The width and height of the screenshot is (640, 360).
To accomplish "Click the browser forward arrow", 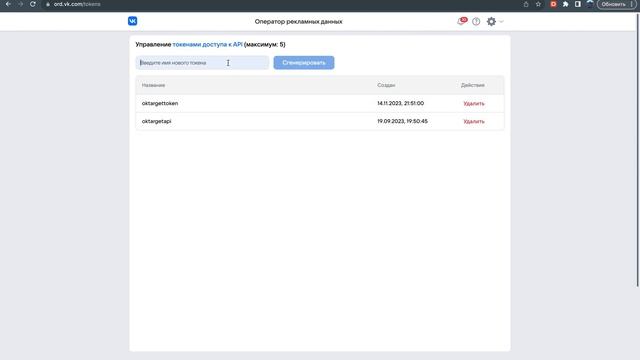I will [20, 4].
